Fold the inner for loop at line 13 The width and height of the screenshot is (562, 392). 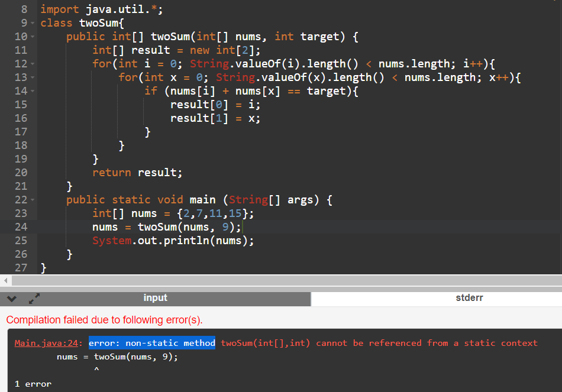[x=33, y=78]
